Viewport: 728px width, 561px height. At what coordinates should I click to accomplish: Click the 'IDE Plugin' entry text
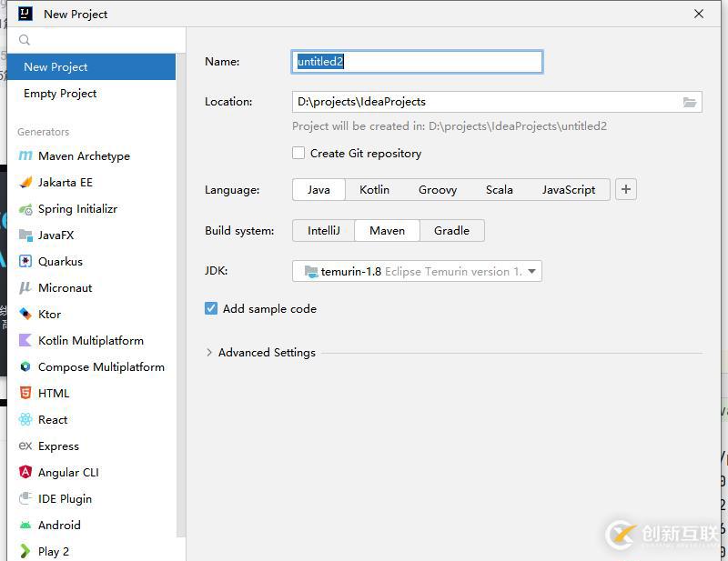click(x=65, y=498)
